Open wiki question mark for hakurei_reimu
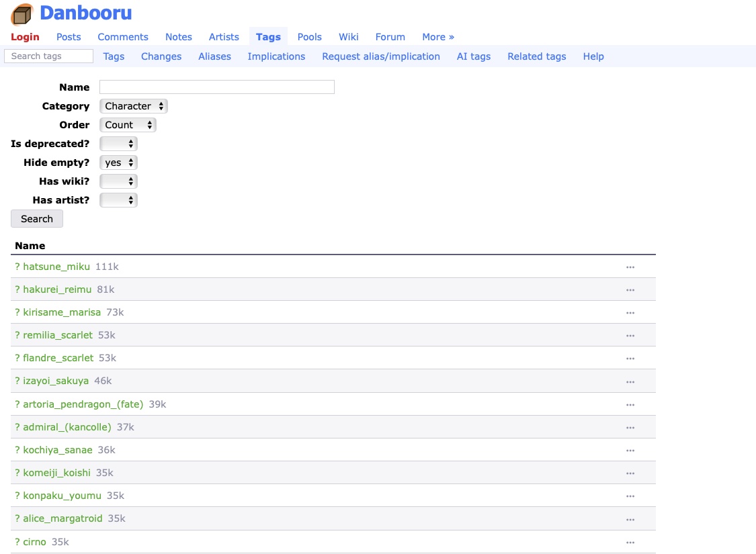This screenshot has width=756, height=554. pyautogui.click(x=17, y=289)
